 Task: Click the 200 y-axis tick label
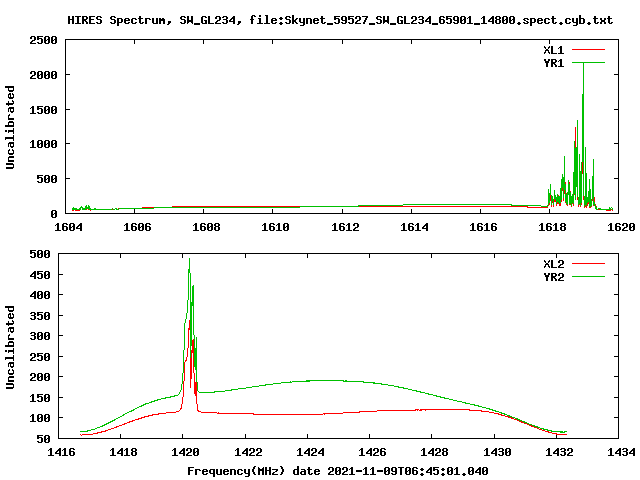pyautogui.click(x=40, y=377)
